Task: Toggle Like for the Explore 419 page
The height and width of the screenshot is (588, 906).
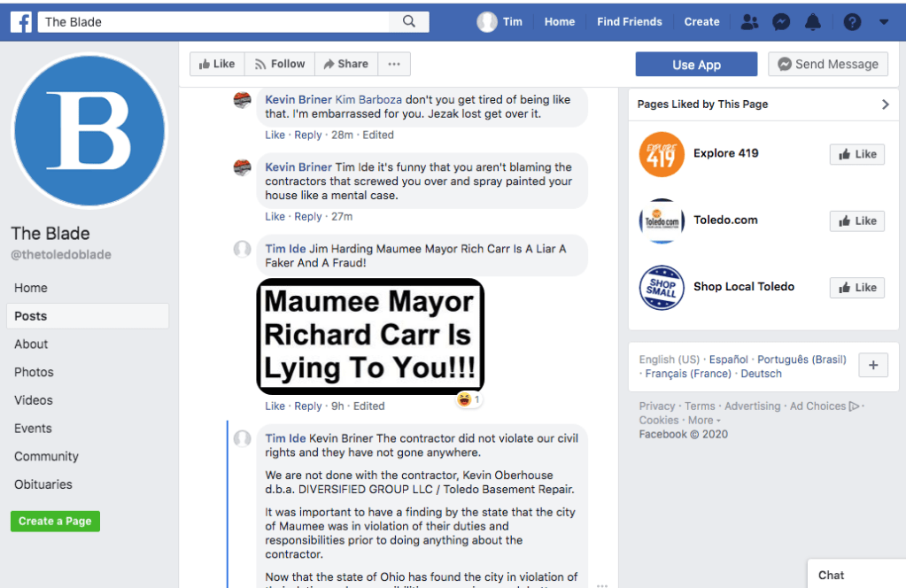Action: [857, 154]
